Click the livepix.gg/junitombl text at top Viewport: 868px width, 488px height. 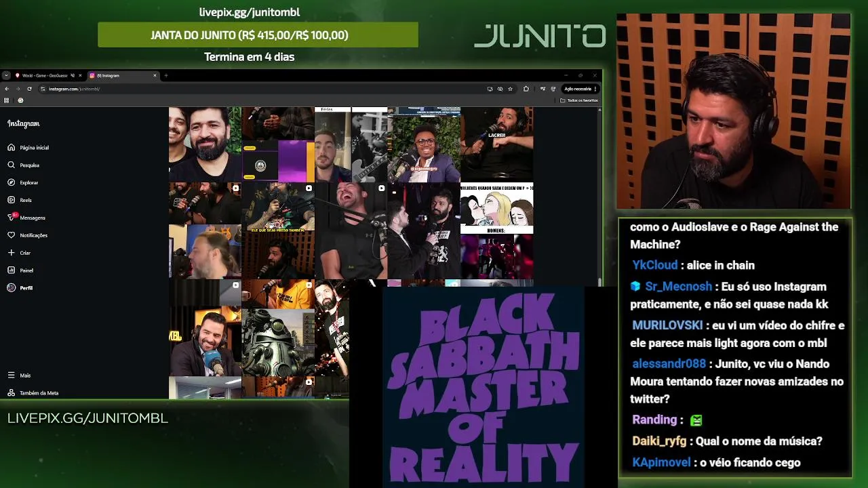(249, 12)
